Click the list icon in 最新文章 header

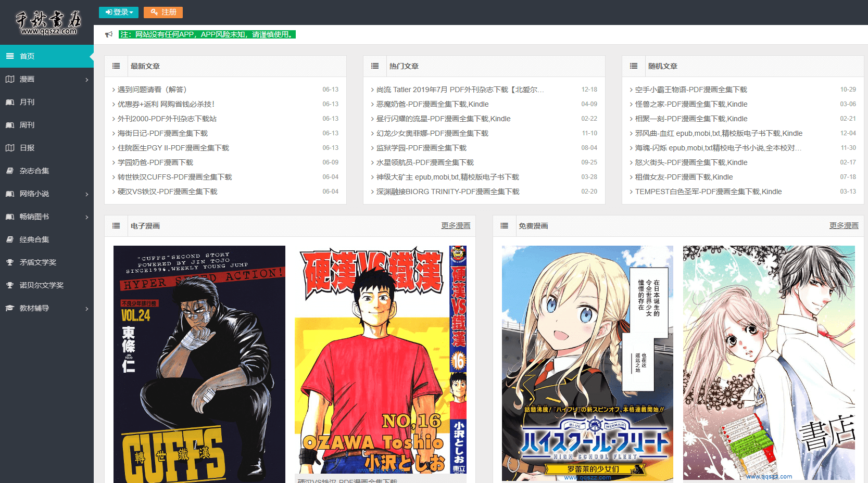point(116,66)
